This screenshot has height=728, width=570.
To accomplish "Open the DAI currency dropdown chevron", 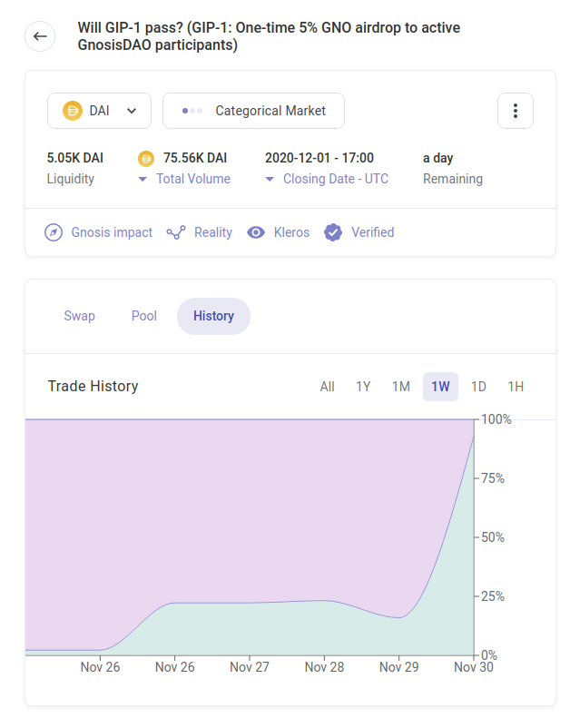I will coord(132,111).
